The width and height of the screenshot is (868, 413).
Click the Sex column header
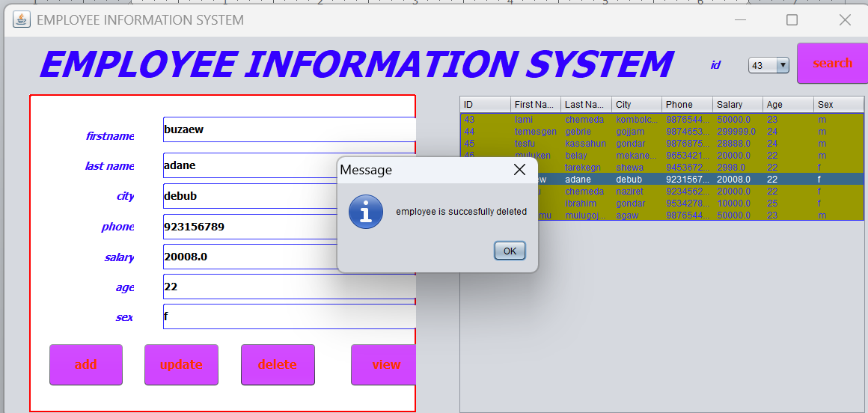click(x=838, y=105)
